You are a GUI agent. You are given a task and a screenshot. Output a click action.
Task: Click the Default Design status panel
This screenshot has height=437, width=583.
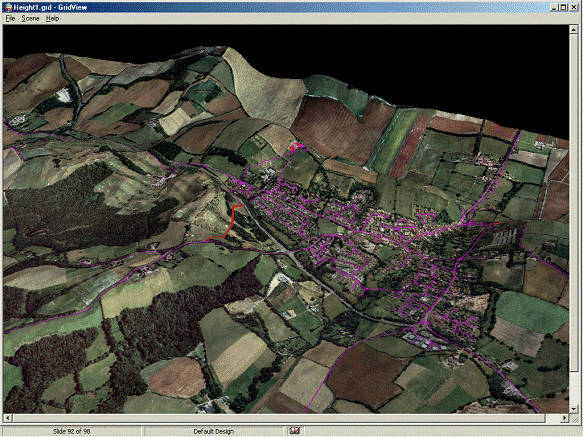[x=213, y=431]
